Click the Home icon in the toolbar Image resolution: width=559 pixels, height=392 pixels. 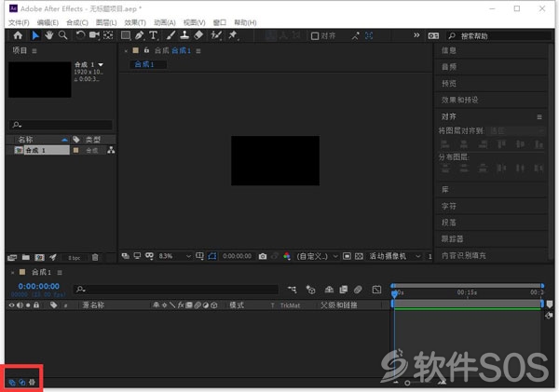(x=18, y=35)
